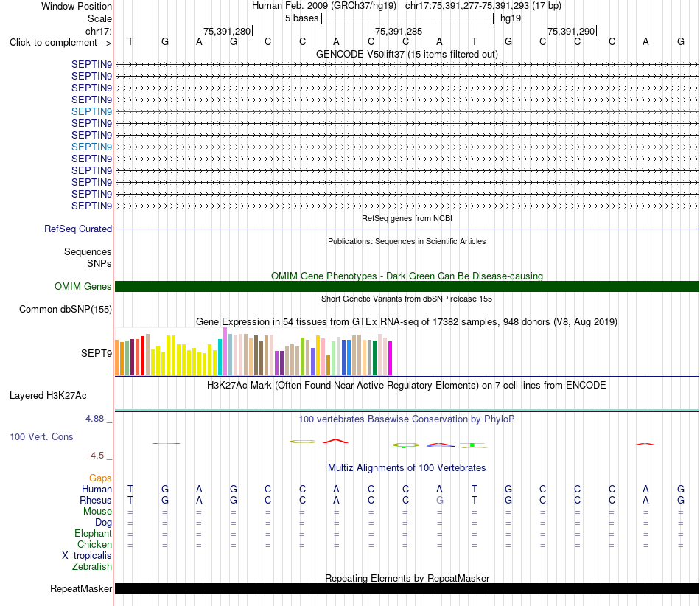Click the 'Human' species label

pos(97,489)
